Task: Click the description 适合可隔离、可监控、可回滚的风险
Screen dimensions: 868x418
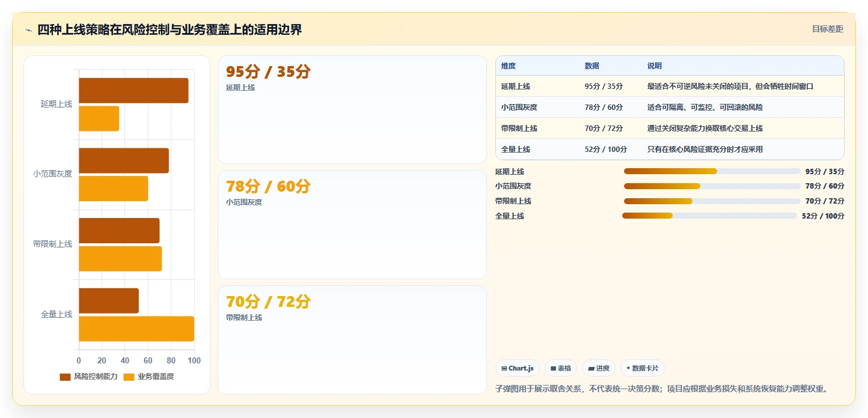Action: click(x=705, y=108)
